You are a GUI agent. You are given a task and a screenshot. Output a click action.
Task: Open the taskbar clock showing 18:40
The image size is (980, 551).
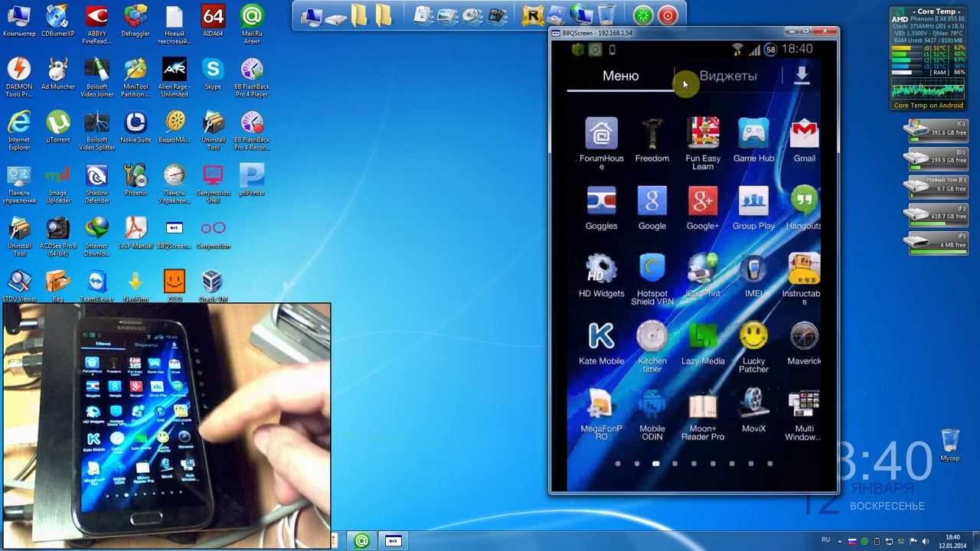[952, 541]
